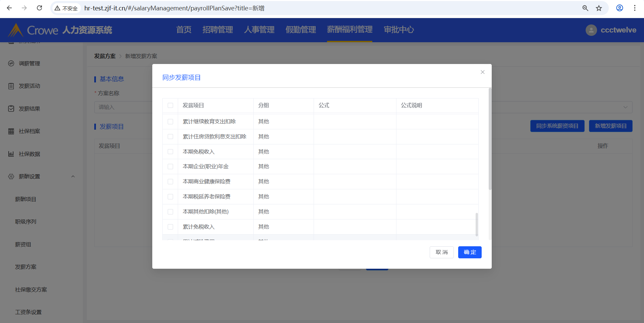Image resolution: width=644 pixels, height=323 pixels.
Task: Click the 社保数据 chart icon
Action: click(11, 154)
